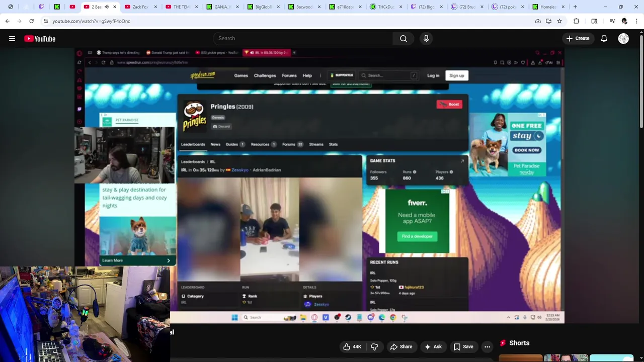The image size is (644, 362).
Task: Open the YouTube account avatar menu
Action: [x=623, y=39]
